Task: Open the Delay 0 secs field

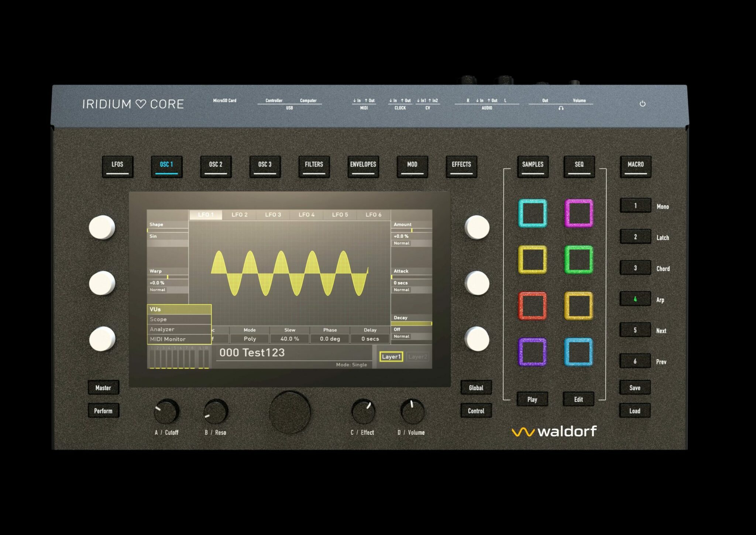Action: tap(370, 339)
